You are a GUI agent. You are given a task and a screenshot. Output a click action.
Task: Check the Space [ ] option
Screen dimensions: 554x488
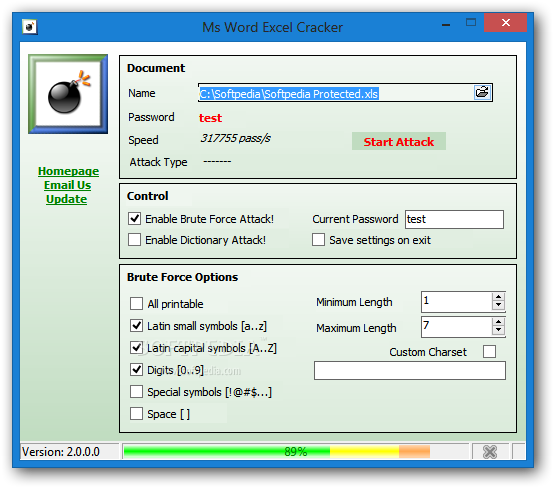pos(136,413)
